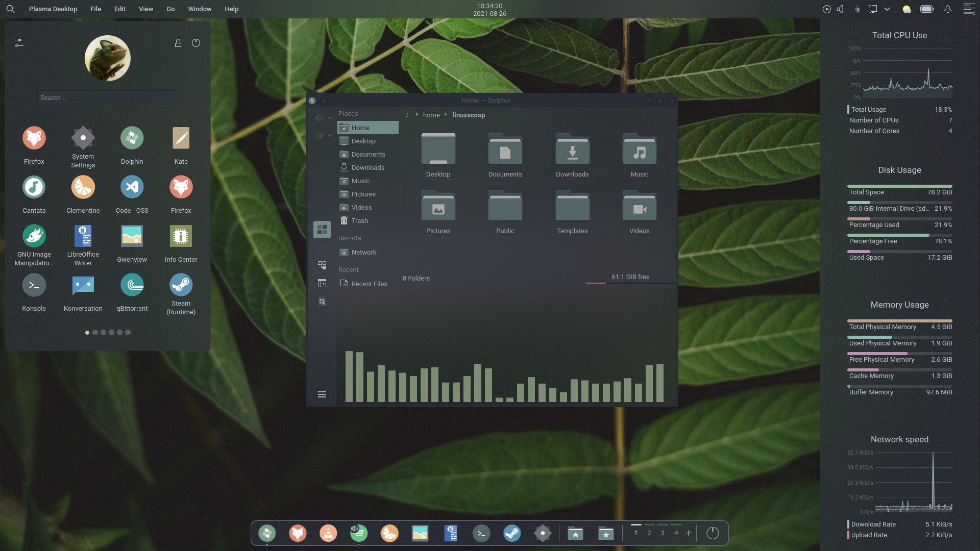Select virtual desktop 1 in the dock
The width and height of the screenshot is (980, 551).
pyautogui.click(x=636, y=533)
